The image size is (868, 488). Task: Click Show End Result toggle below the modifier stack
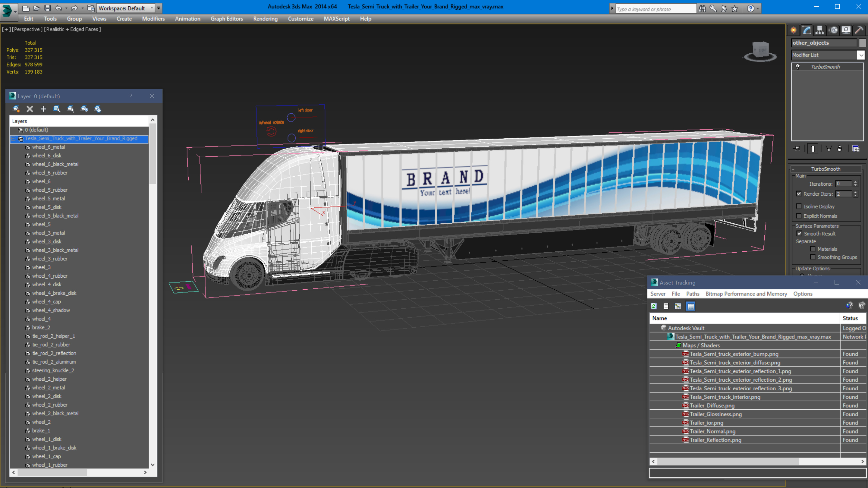point(813,148)
